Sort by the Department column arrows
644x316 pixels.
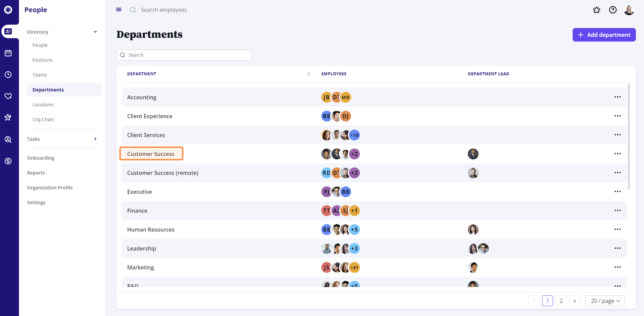point(308,74)
